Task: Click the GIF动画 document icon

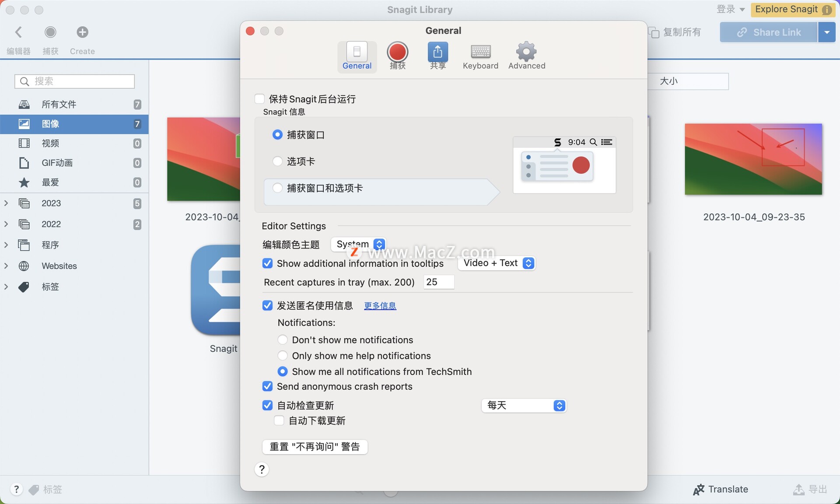Action: (24, 163)
